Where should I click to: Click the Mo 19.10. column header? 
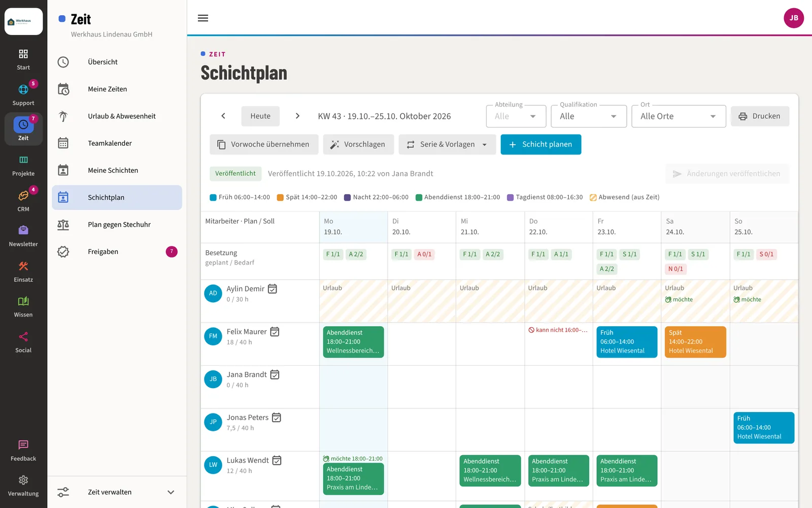point(353,227)
